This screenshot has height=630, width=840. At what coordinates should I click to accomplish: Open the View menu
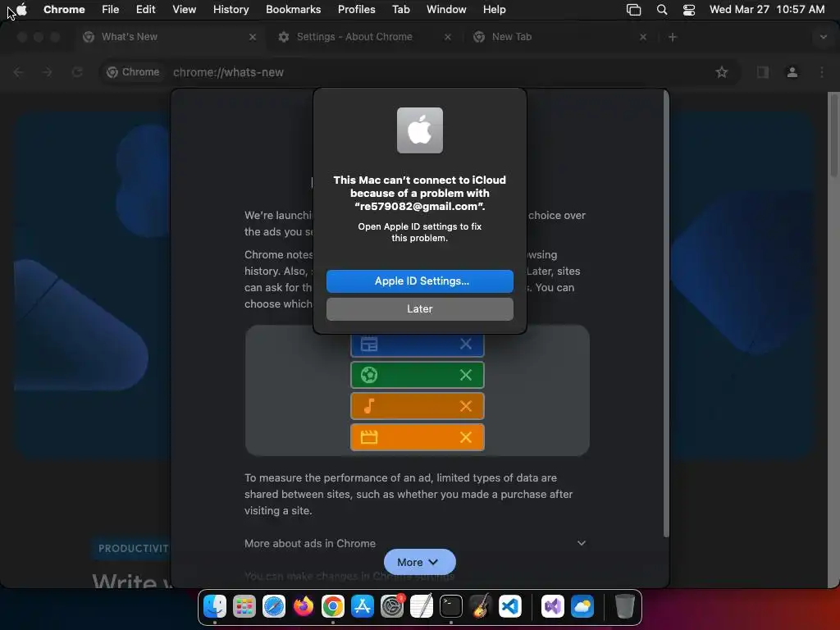[x=184, y=10]
